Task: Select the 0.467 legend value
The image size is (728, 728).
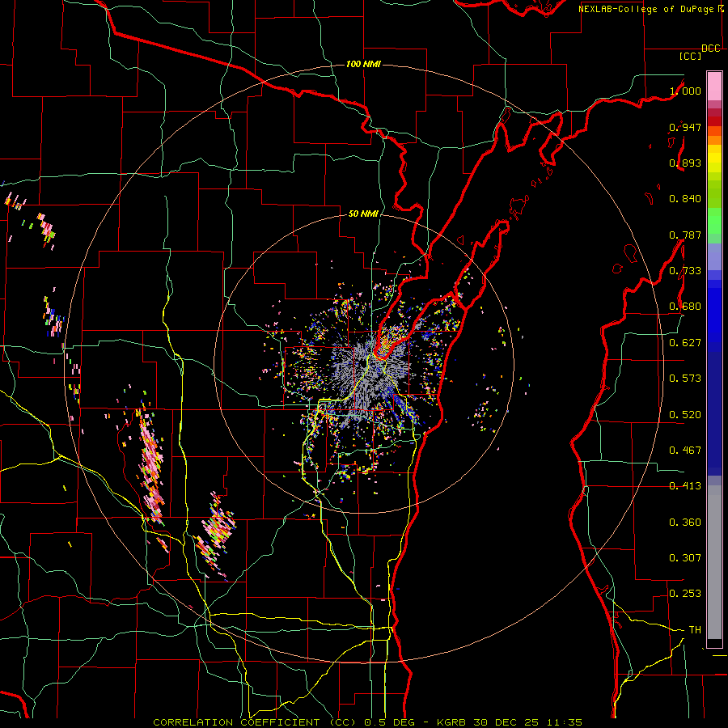Action: tap(685, 451)
